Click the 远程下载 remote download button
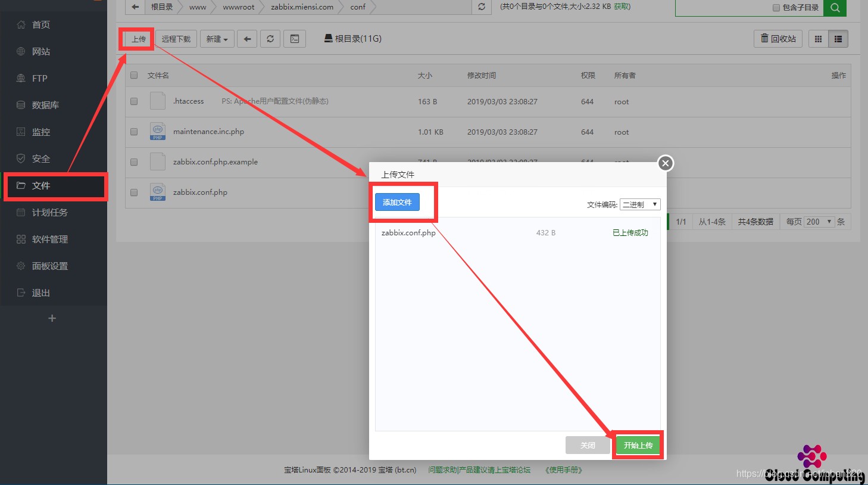Image resolution: width=868 pixels, height=485 pixels. point(176,39)
